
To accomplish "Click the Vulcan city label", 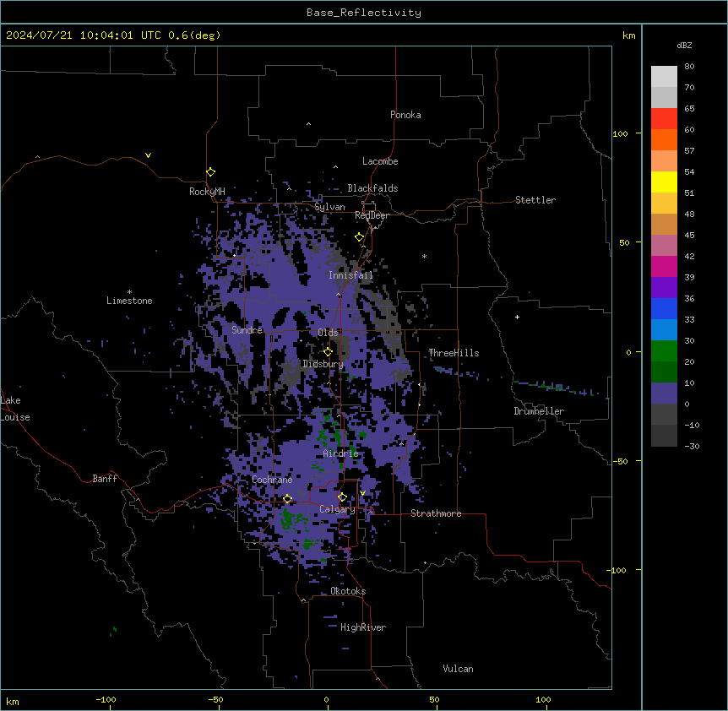I will pyautogui.click(x=459, y=669).
